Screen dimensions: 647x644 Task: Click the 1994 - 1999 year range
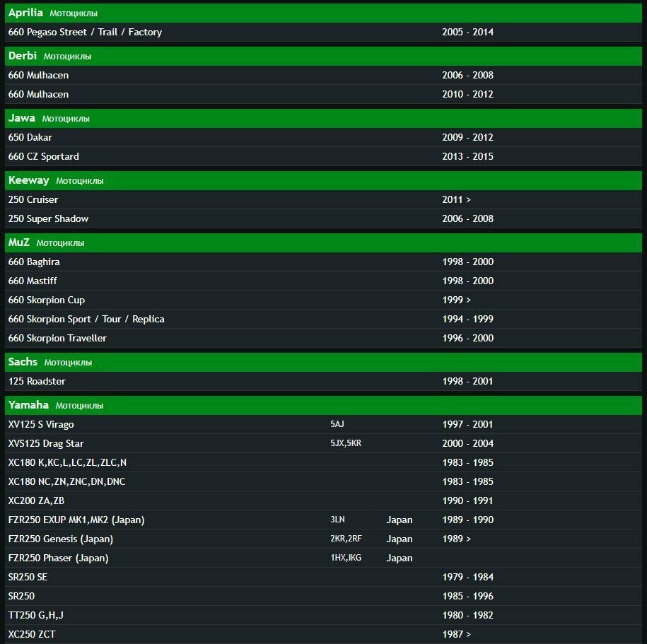(x=467, y=319)
